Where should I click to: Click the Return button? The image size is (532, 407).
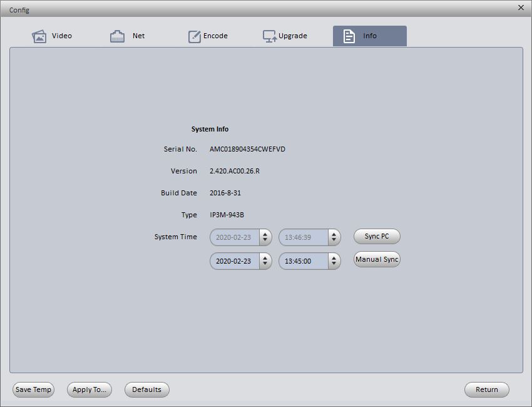pos(487,389)
